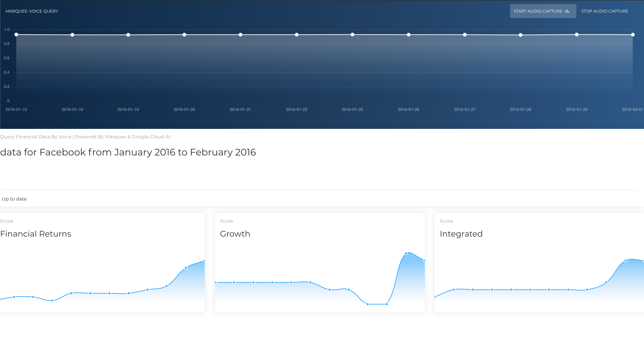Viewport: 644px width, 356px height.
Task: Select the 2016-01-28 data point on main chart
Action: point(520,35)
